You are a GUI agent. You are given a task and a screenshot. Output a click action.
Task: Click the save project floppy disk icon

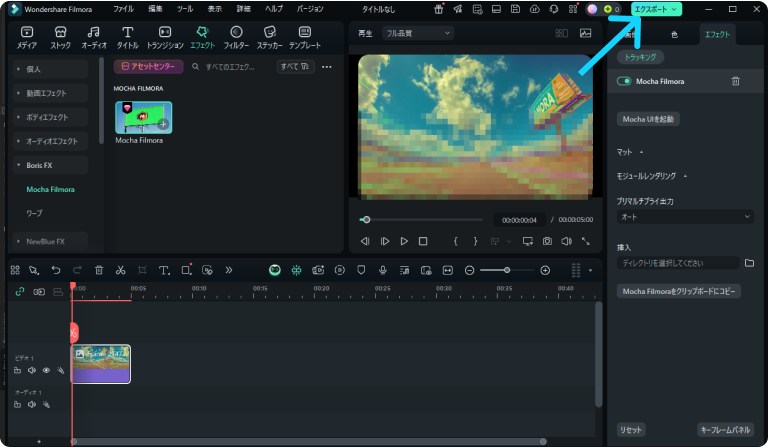(x=515, y=9)
